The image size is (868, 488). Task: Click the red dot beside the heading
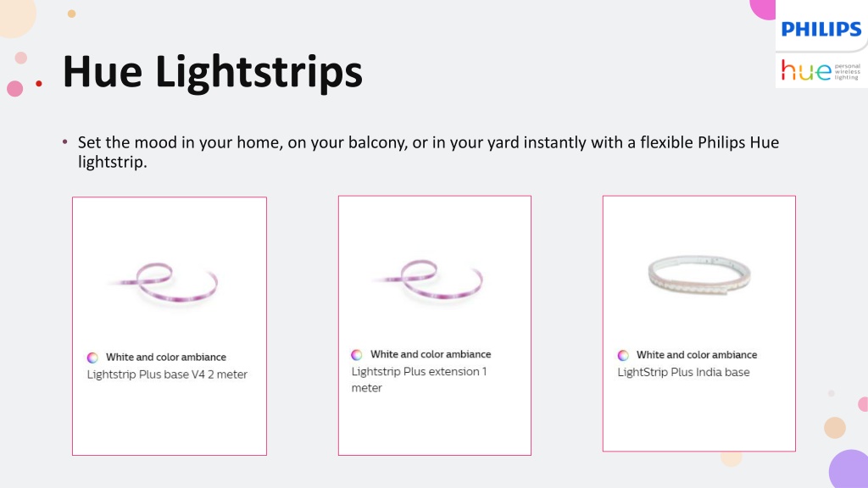click(x=39, y=84)
